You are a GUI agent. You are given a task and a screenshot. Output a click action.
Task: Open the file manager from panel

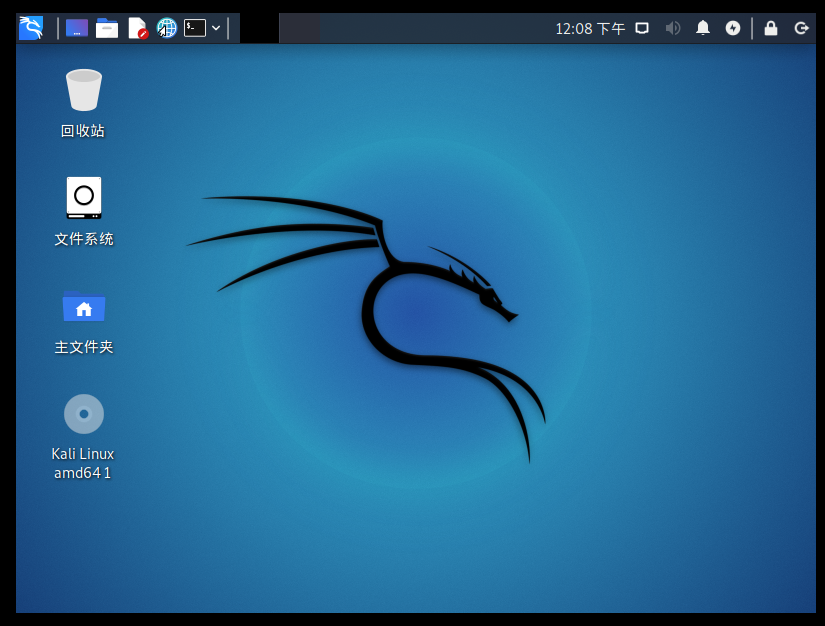107,28
